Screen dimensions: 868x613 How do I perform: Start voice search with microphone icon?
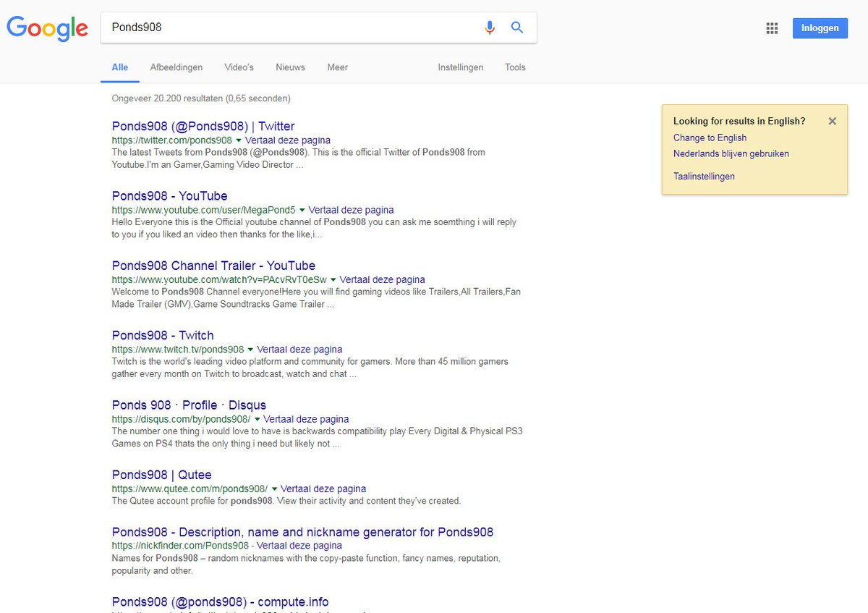point(490,28)
